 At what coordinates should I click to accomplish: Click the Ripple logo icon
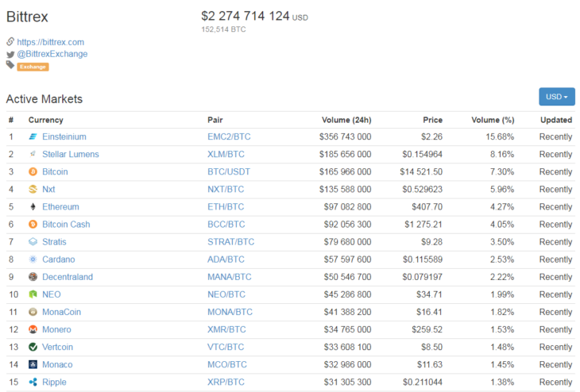33,382
